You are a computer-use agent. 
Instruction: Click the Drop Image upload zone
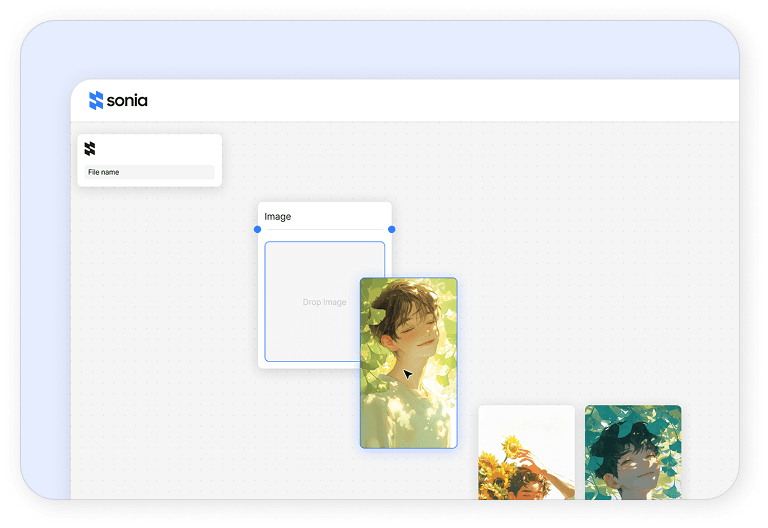pos(310,301)
